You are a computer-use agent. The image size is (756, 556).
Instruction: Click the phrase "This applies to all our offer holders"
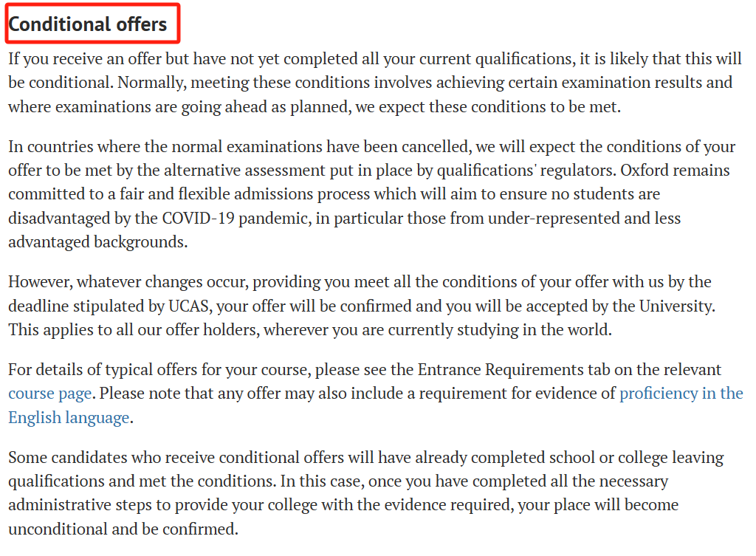pyautogui.click(x=133, y=330)
